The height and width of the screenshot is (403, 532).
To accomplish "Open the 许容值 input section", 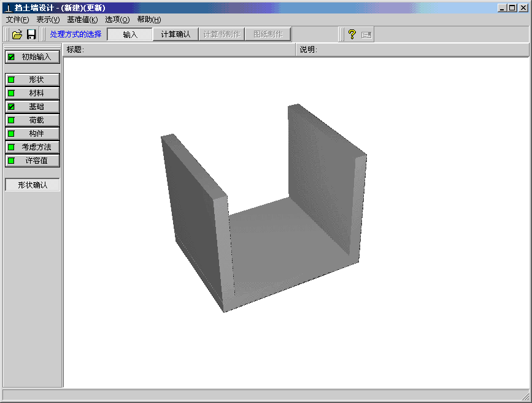I will click(x=33, y=161).
